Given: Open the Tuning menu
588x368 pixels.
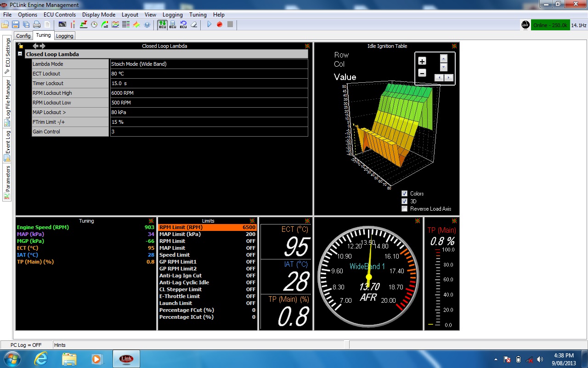Looking at the screenshot, I should tap(198, 15).
